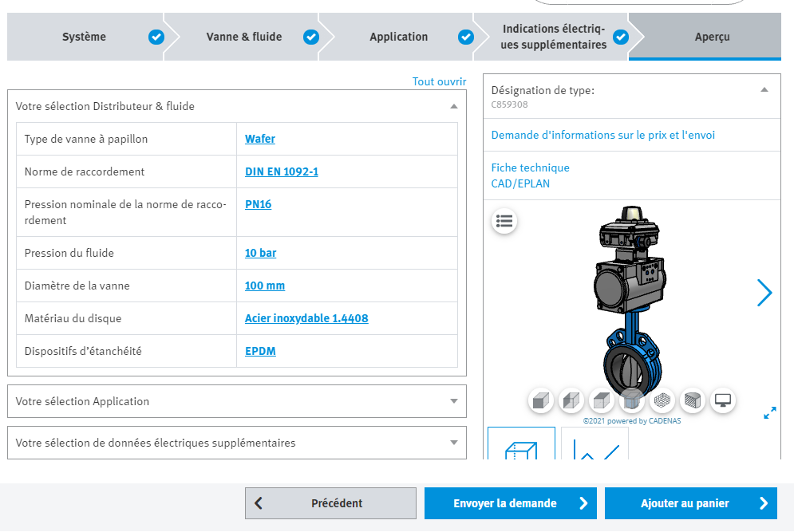Click Envoyer la demande button

click(x=510, y=502)
